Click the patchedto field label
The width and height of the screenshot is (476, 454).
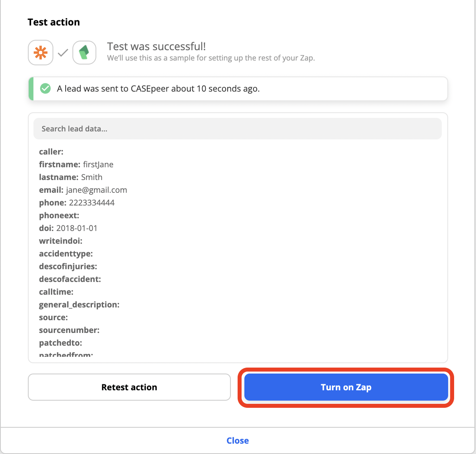coord(61,343)
